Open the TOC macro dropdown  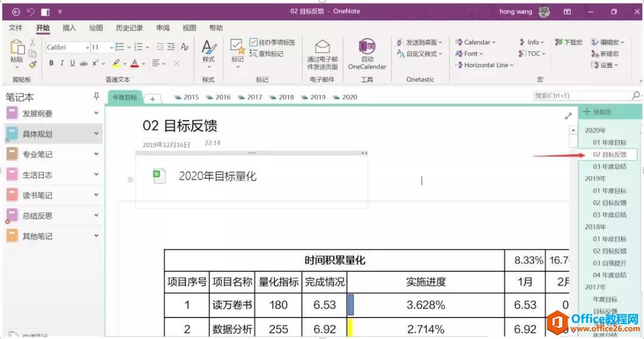point(532,54)
